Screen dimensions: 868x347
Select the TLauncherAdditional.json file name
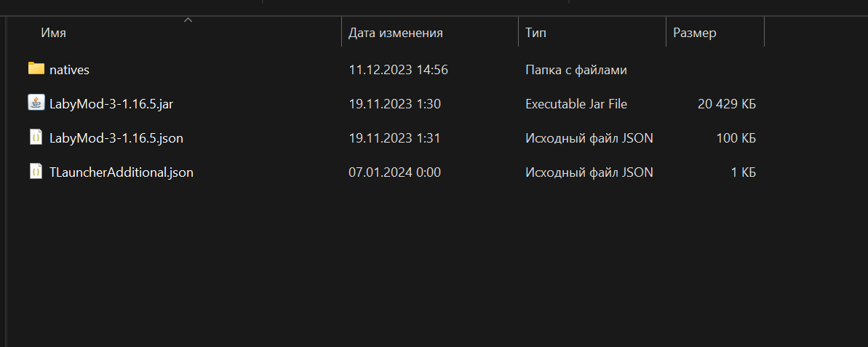pyautogui.click(x=122, y=172)
